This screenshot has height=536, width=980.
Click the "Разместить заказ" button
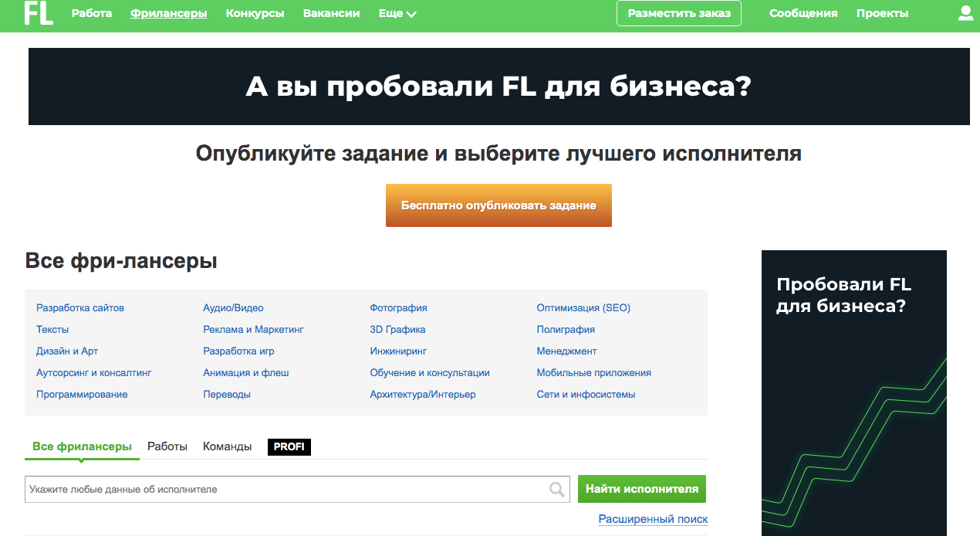(678, 13)
